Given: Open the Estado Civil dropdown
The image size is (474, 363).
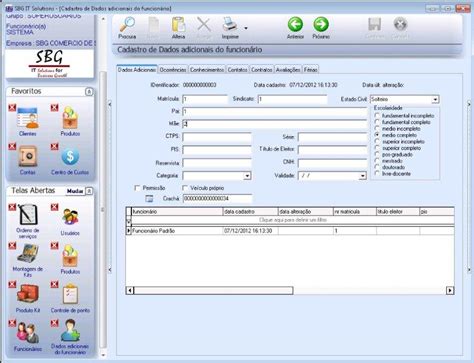Looking at the screenshot, I should coord(435,99).
